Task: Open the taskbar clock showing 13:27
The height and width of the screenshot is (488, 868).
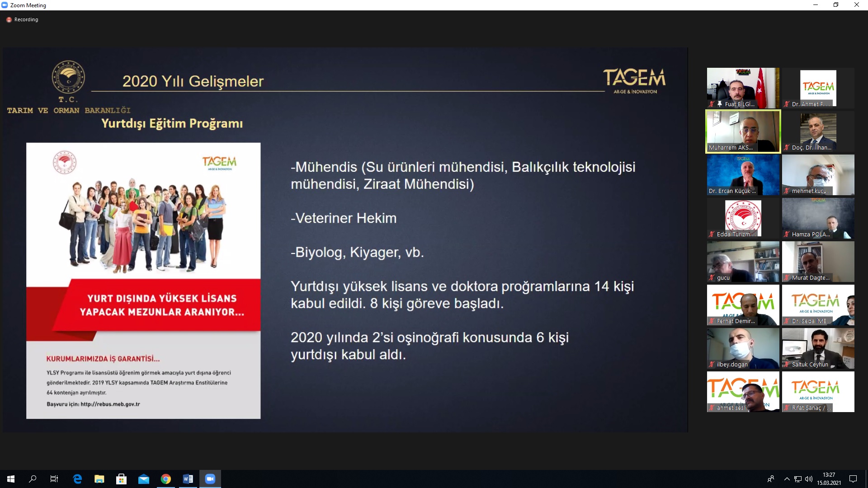Action: click(829, 479)
